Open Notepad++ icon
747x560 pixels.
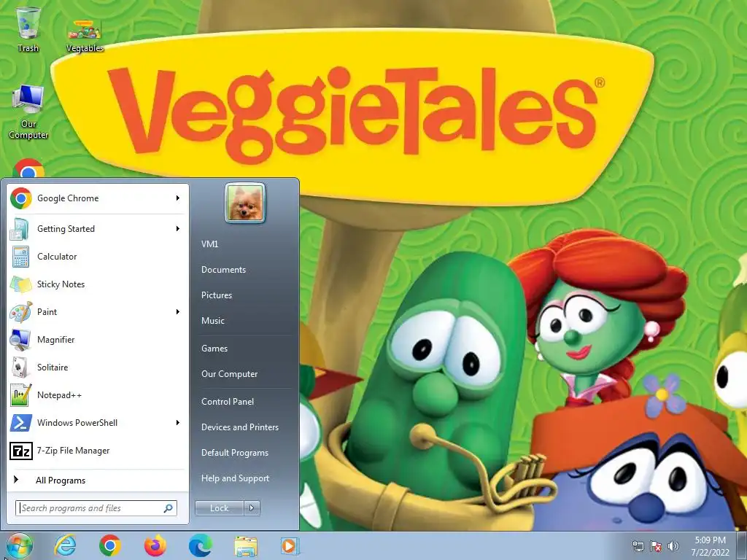pyautogui.click(x=21, y=395)
